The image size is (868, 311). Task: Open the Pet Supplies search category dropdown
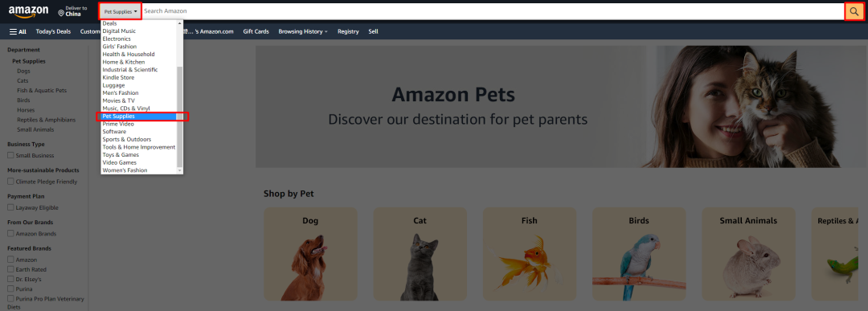pos(121,11)
